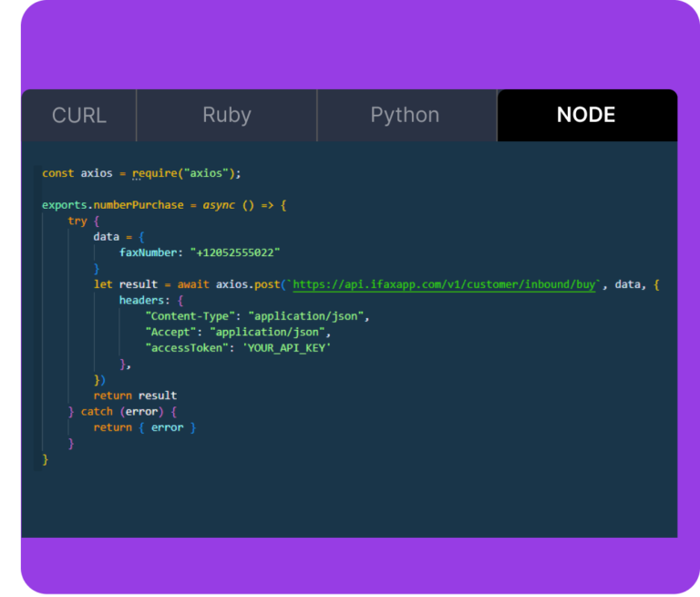This screenshot has width=700, height=597.
Task: Click the "Content-Type" header key
Action: pos(189,316)
